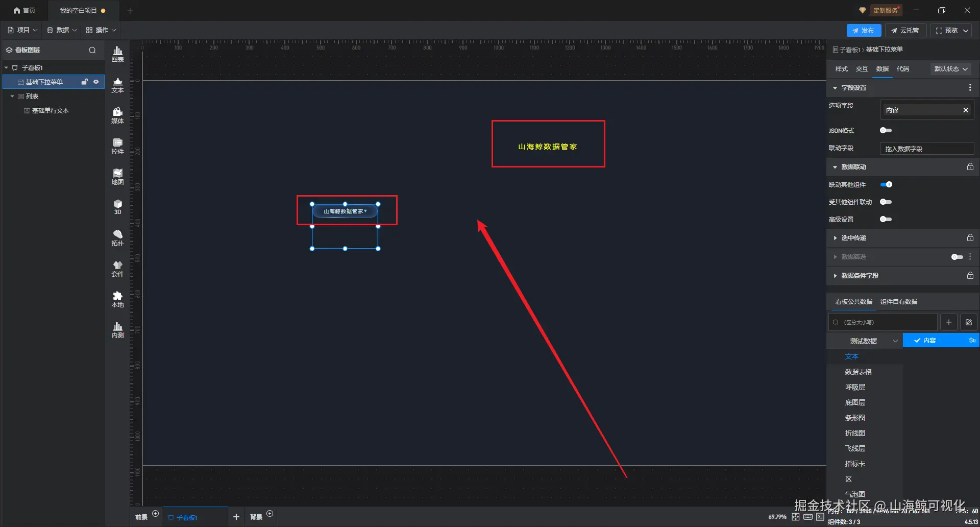
Task: Open the 默认状态 state dropdown
Action: (950, 69)
